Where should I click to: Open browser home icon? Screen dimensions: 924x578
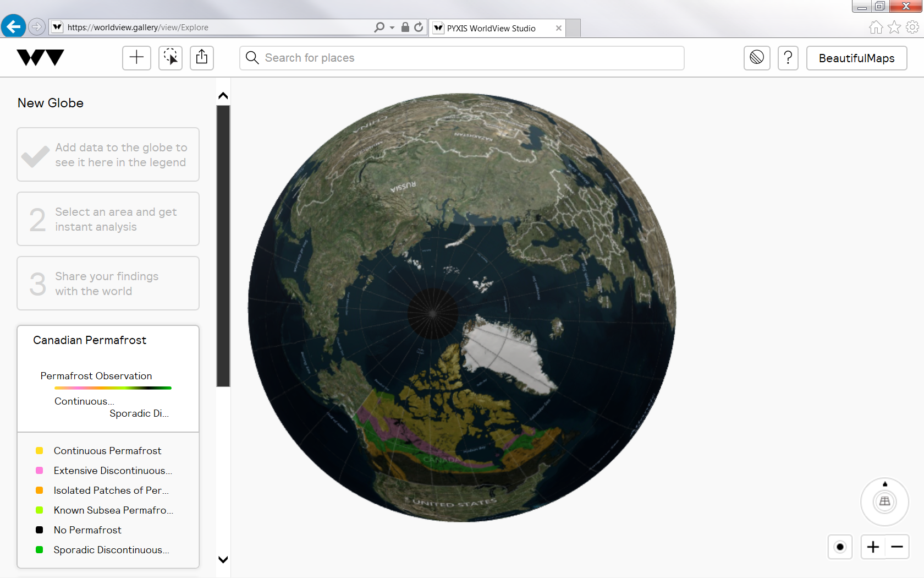[876, 27]
